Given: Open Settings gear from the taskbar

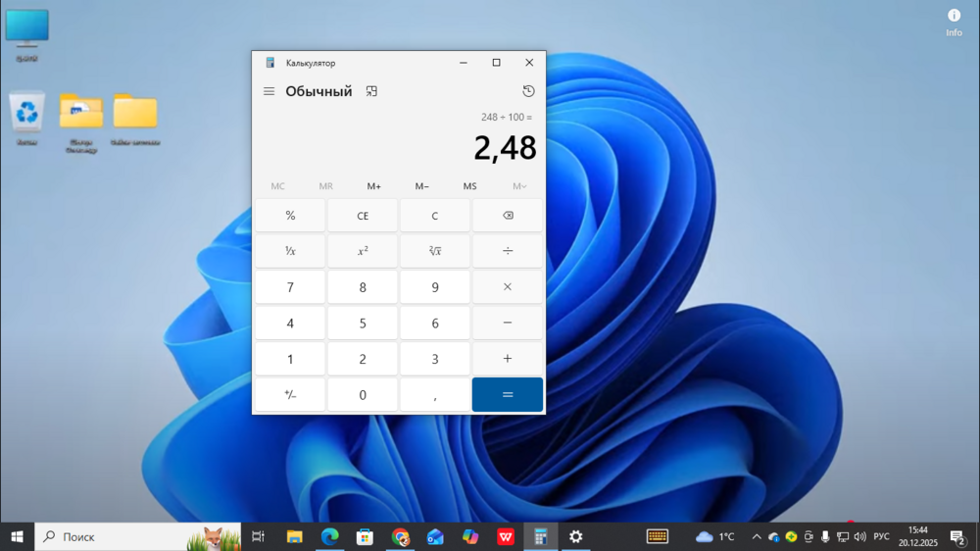Looking at the screenshot, I should pos(576,537).
